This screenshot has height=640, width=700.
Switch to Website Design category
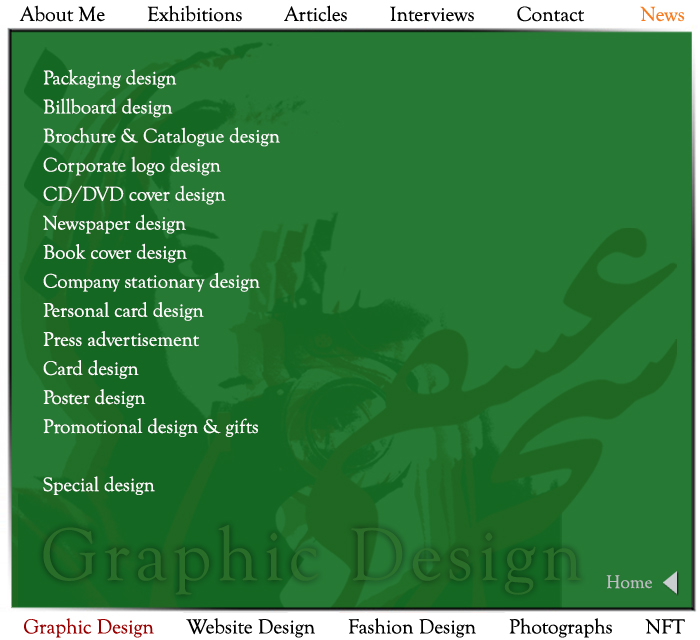(x=250, y=627)
